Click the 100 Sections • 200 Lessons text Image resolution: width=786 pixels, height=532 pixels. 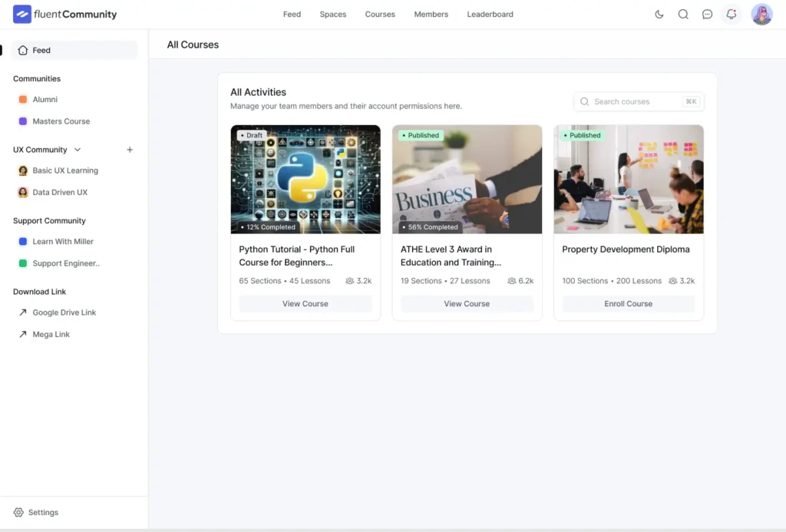click(x=612, y=281)
